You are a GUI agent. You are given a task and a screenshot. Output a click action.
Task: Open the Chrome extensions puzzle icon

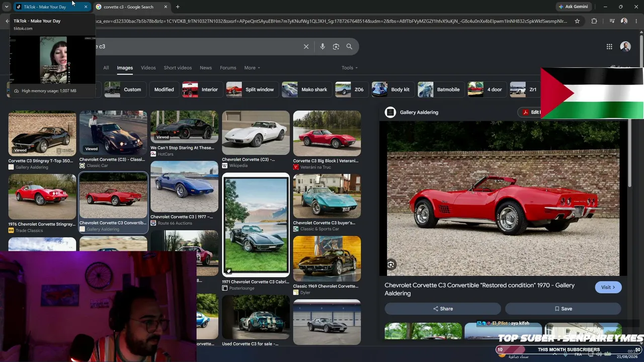click(594, 21)
